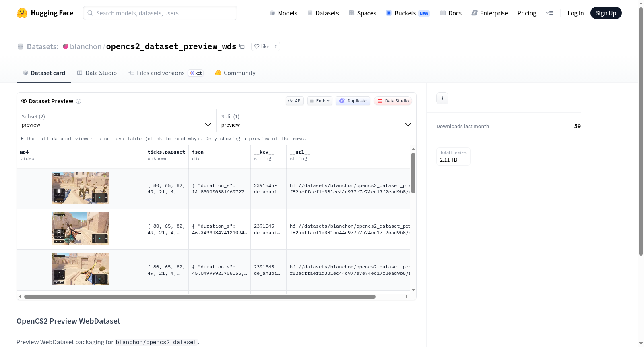
Task: Click the opencs2_dataset_preview_wds title
Action: [171, 46]
